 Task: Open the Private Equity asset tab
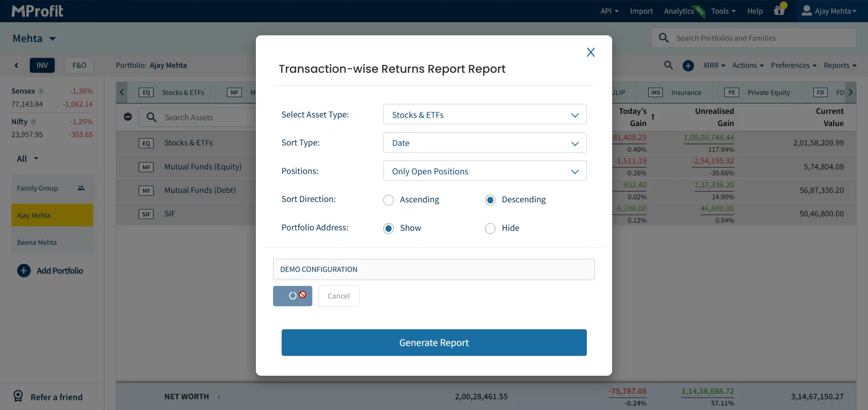coord(757,93)
